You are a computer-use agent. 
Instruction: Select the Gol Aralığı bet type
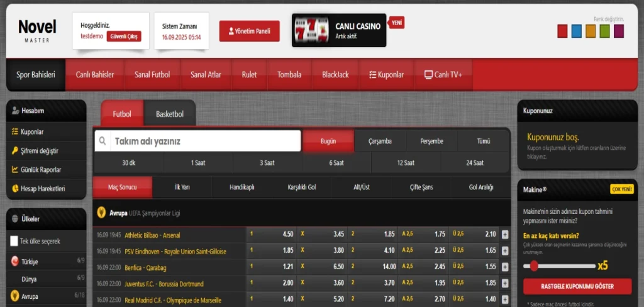[x=481, y=187]
